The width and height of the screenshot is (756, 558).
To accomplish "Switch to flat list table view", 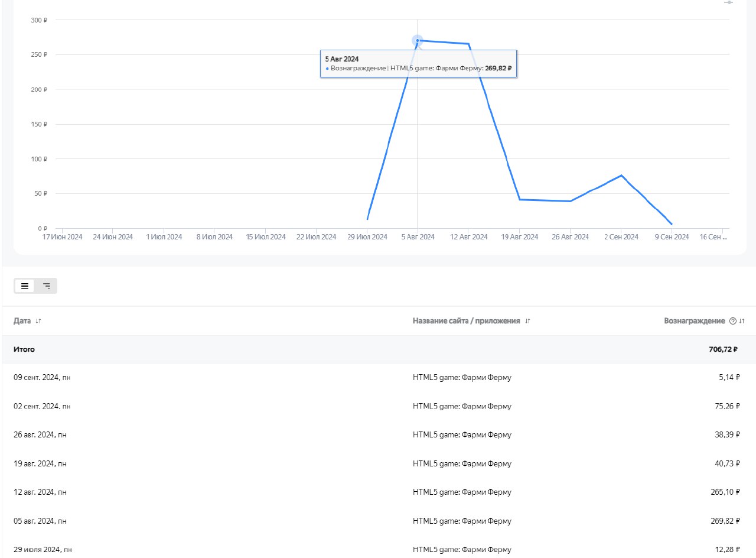I will 25,286.
